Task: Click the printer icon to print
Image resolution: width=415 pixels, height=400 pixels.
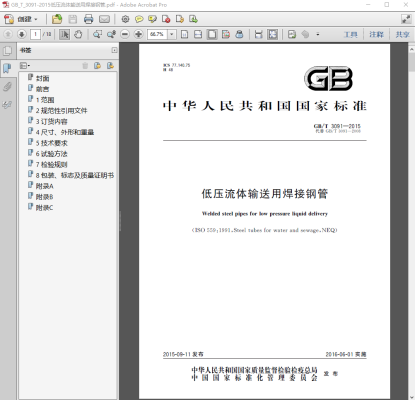Action: [88, 19]
